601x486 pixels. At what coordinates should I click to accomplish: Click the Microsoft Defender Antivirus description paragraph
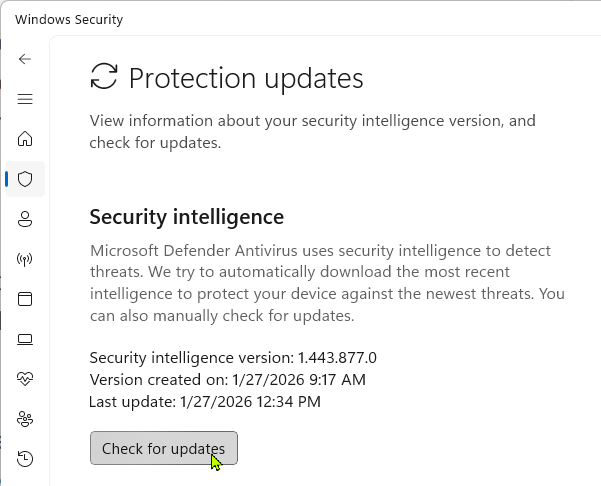[x=327, y=283]
